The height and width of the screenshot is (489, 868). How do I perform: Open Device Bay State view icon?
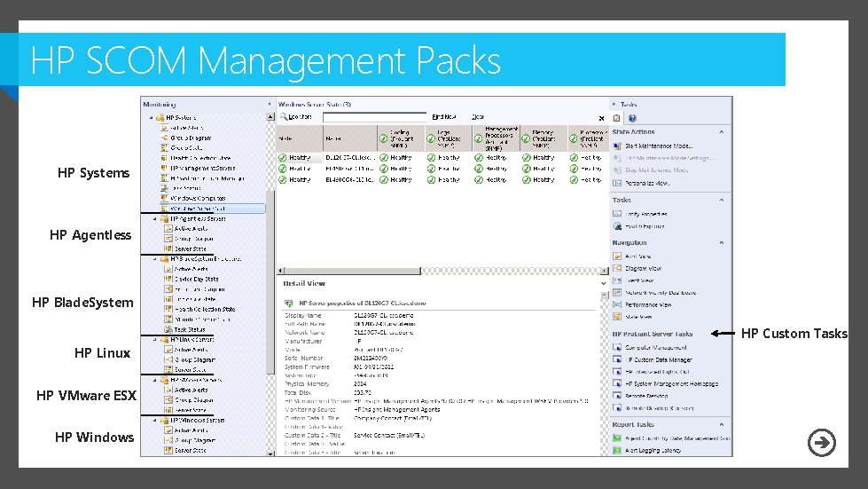pos(168,280)
